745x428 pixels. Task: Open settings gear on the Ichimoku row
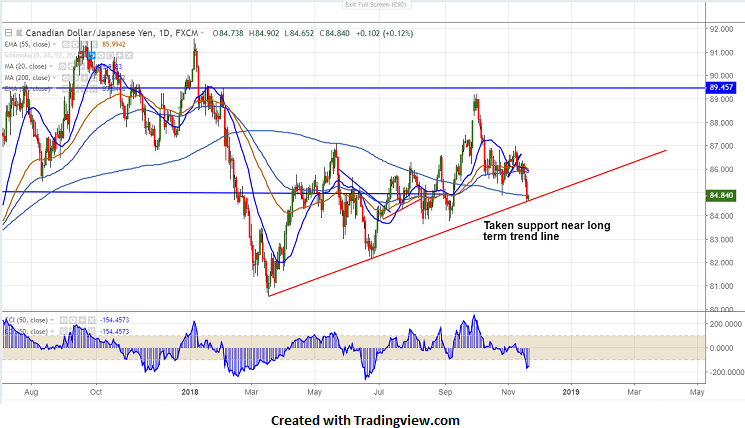101,55
